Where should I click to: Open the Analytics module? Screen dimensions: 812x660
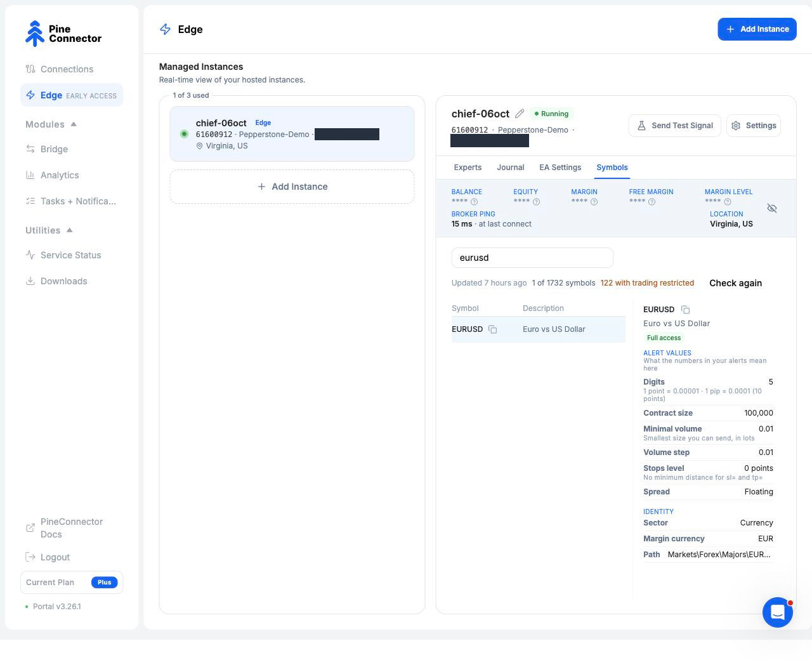coord(72,175)
